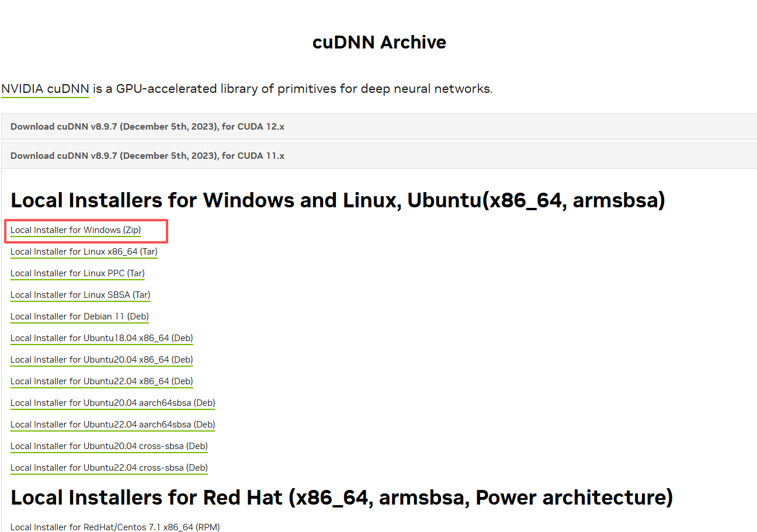Download installer for Ubuntu22.04 x86_64 (Deb)

(102, 381)
